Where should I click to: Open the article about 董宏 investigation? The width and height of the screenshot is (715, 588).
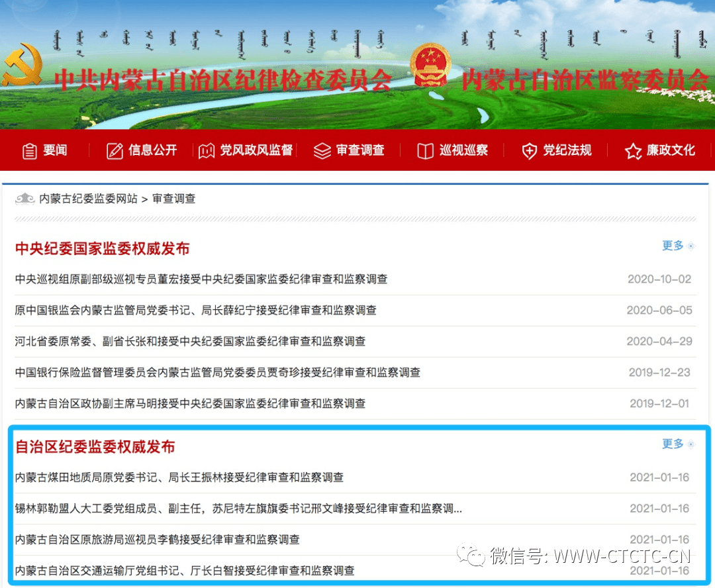(201, 279)
